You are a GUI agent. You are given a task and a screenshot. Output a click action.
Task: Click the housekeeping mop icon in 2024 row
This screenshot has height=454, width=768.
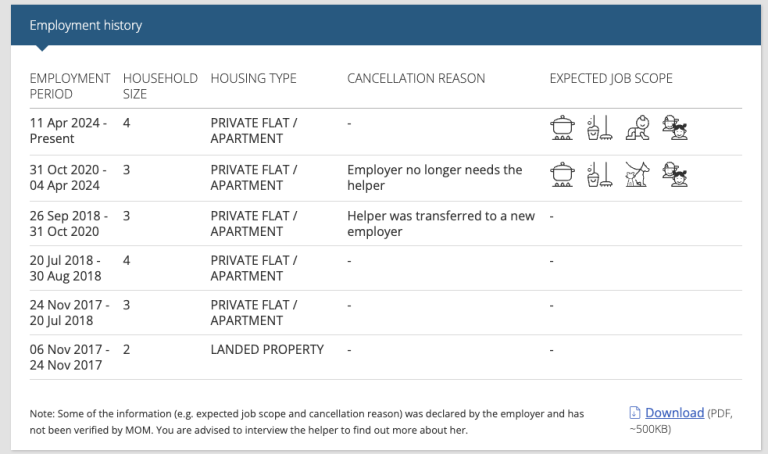(600, 128)
